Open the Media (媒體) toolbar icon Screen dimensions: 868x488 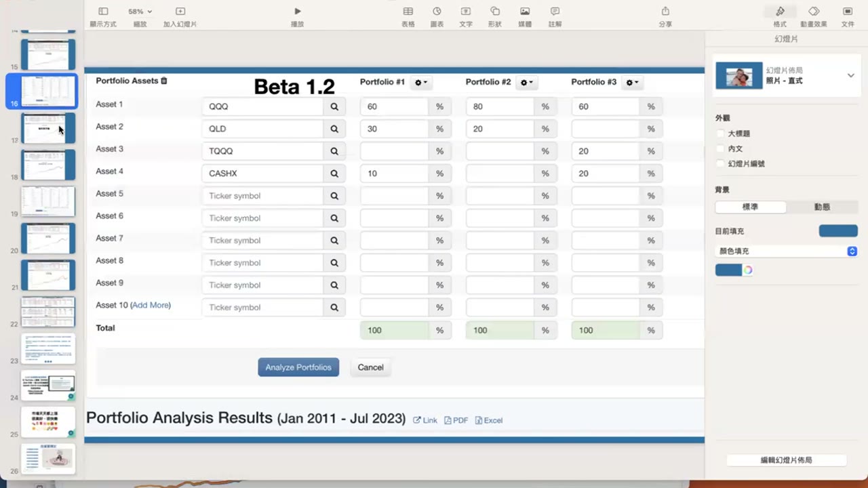[x=525, y=16]
